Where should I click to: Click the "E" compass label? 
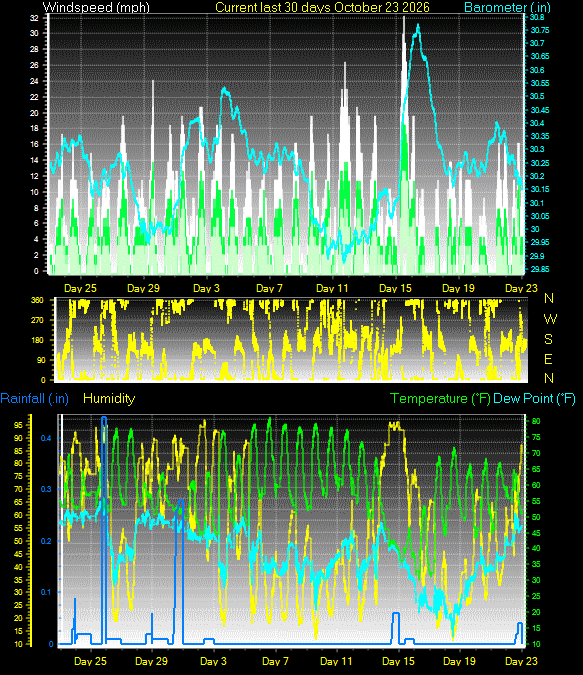[x=548, y=359]
